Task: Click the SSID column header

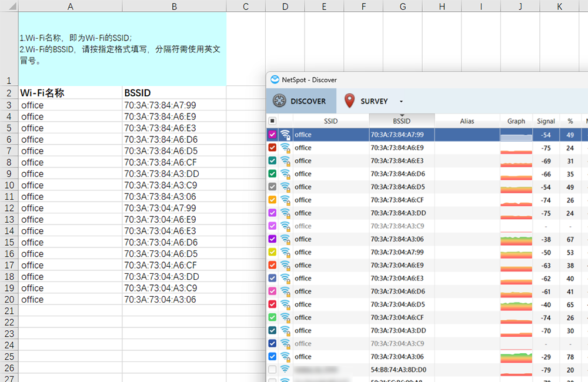Action: pyautogui.click(x=330, y=121)
